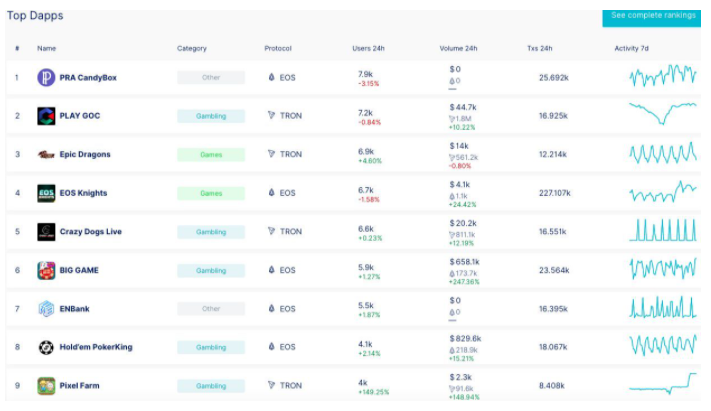Click TRON protocol icon in Crazy Dogs Live row

click(x=271, y=231)
